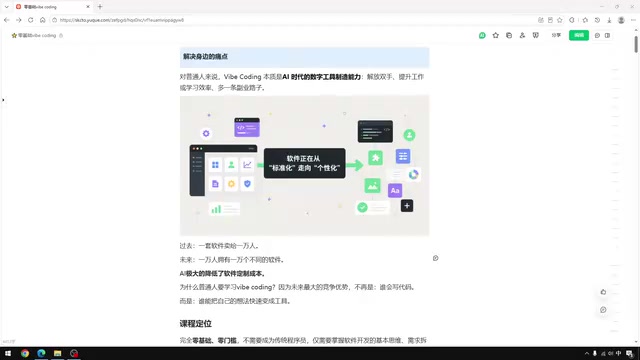Open the comments icon beside edit button
The image size is (640, 360).
[x=598, y=36]
